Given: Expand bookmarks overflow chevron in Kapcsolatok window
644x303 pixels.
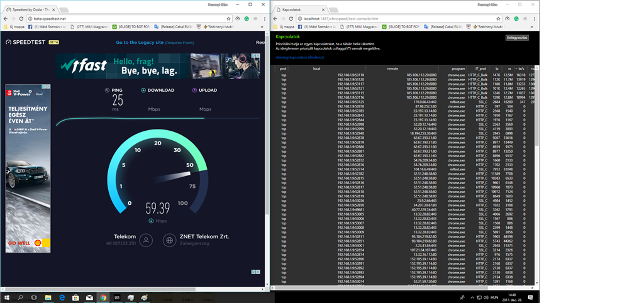Looking at the screenshot, I should [x=533, y=26].
